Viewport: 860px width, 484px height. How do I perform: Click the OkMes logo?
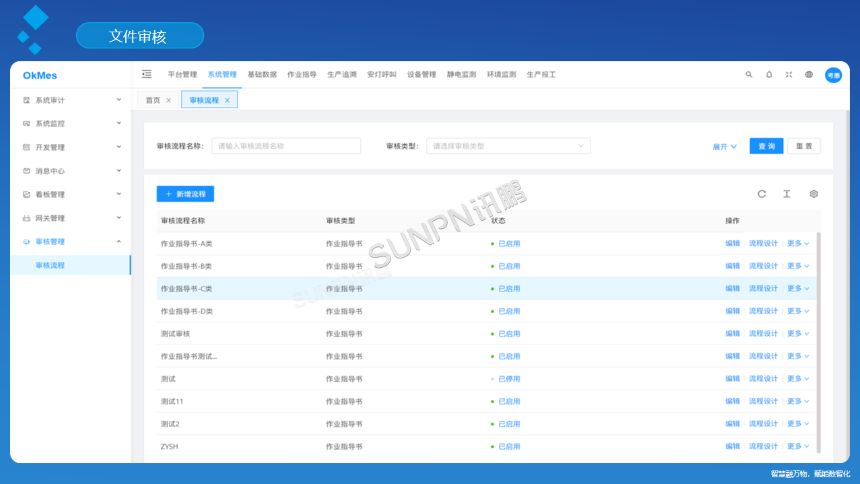[x=40, y=76]
